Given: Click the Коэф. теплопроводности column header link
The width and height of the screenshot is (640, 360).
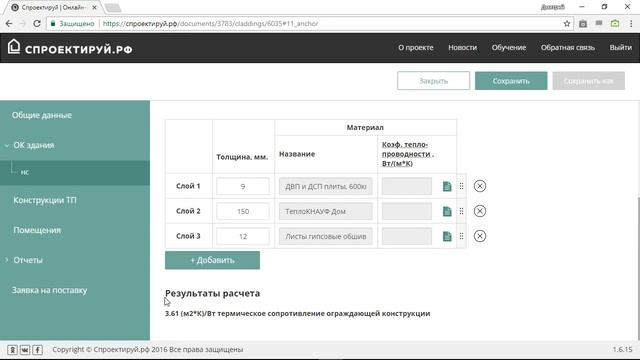Looking at the screenshot, I should click(408, 154).
